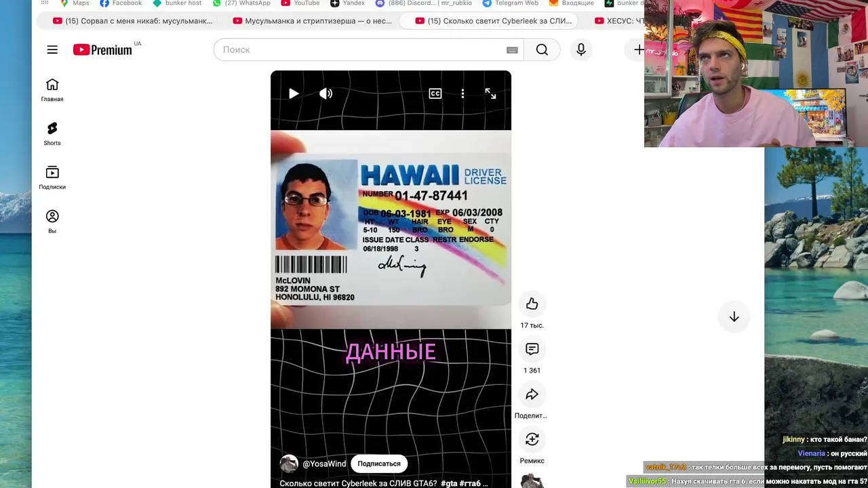Switch to the ХЕСУС browser tab
This screenshot has height=488, width=868.
tap(619, 21)
